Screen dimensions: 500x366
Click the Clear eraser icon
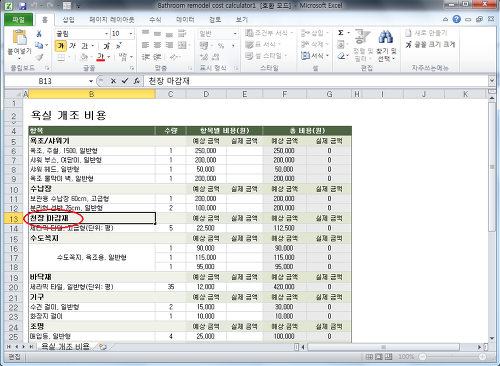click(341, 56)
